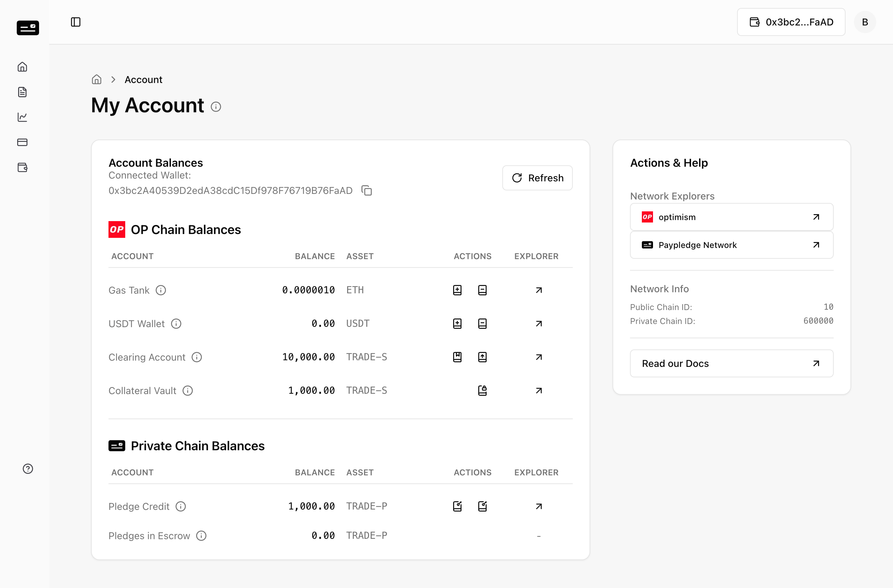
Task: Click the Pledges in Escrow info icon
Action: pyautogui.click(x=202, y=535)
